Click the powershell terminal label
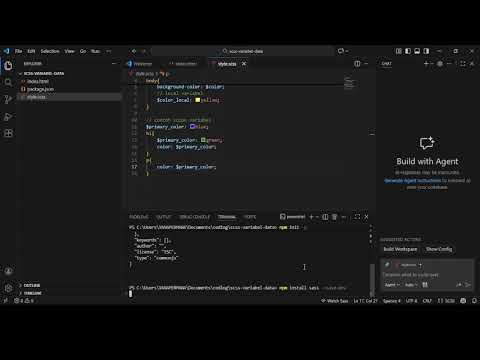The height and width of the screenshot is (360, 480). point(293,217)
